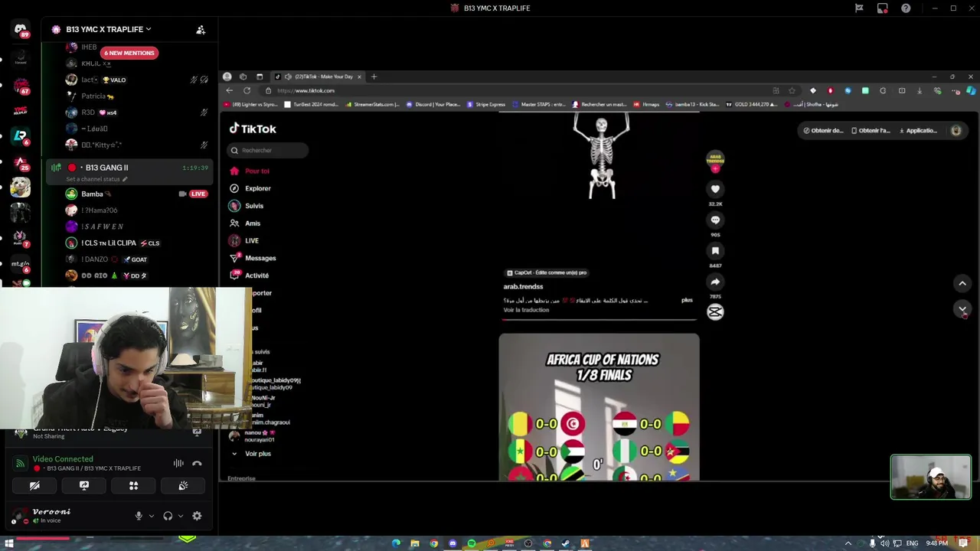Open the CapCut sound icon on video

[715, 311]
